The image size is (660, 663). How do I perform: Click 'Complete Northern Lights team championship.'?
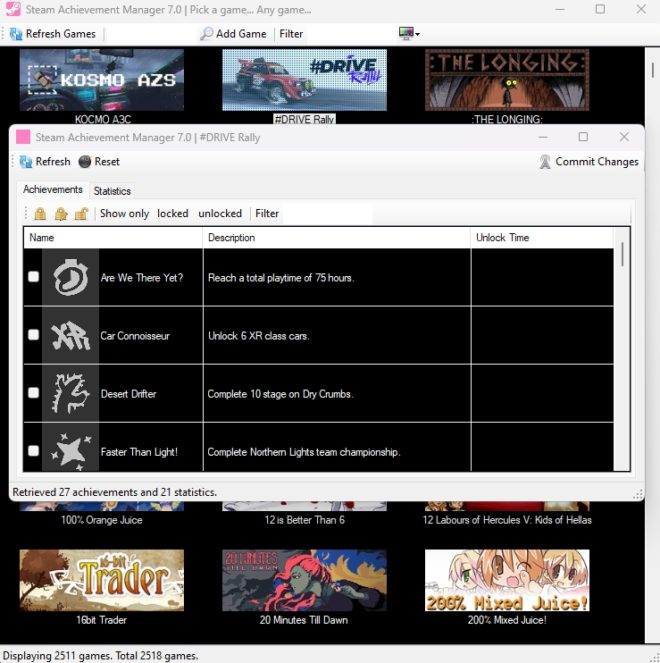pyautogui.click(x=304, y=452)
